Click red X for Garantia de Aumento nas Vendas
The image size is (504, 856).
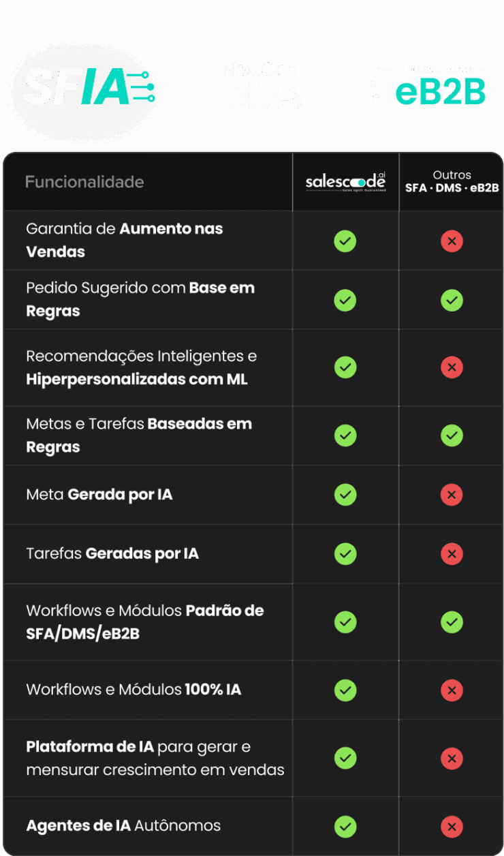(x=452, y=241)
